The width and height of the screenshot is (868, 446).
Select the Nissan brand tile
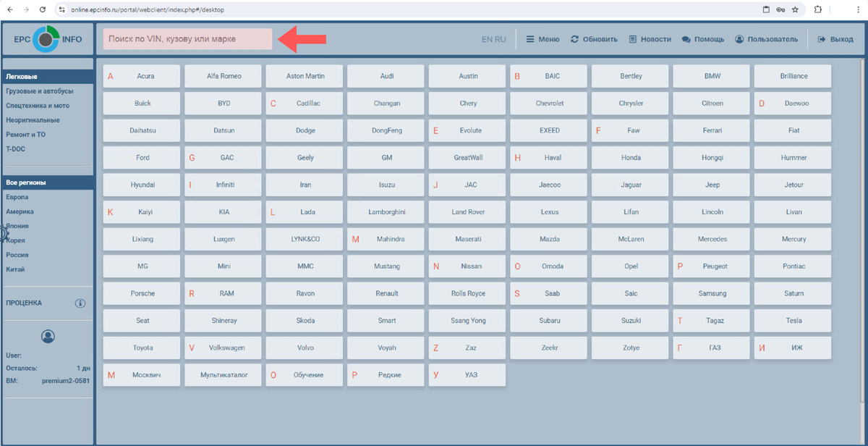pos(467,266)
